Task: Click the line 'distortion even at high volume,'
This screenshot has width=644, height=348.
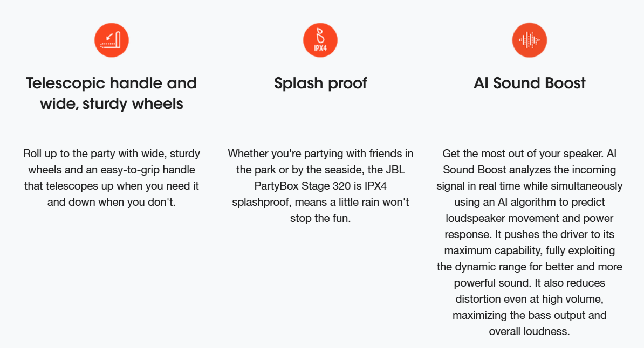Action: pos(530,299)
